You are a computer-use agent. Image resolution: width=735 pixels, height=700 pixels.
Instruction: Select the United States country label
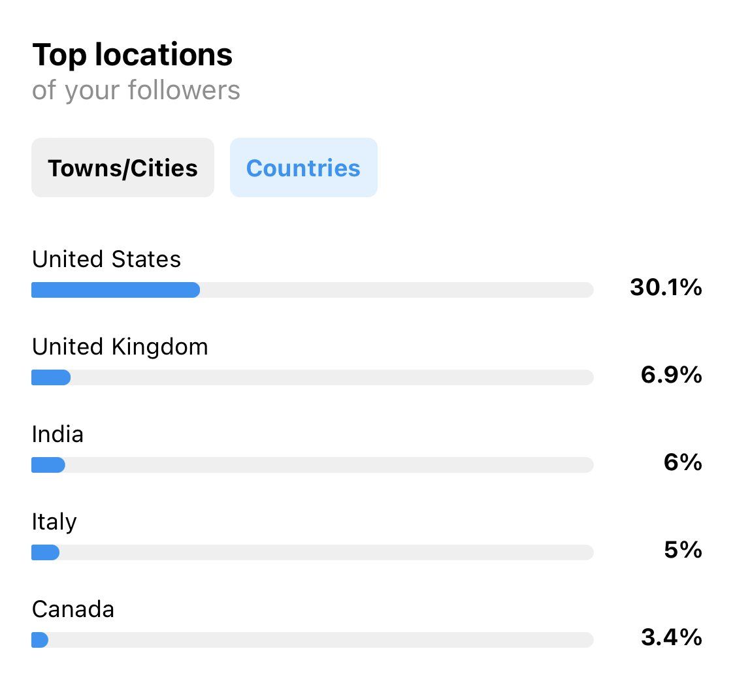106,259
